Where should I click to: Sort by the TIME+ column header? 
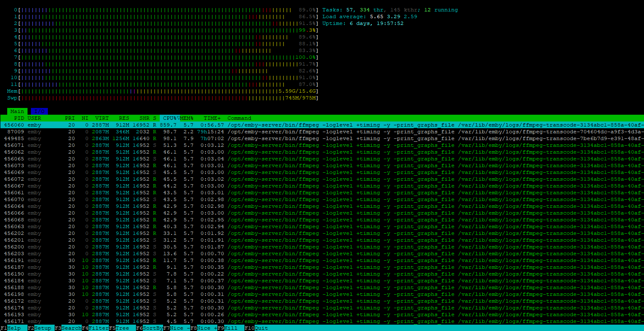pos(212,118)
